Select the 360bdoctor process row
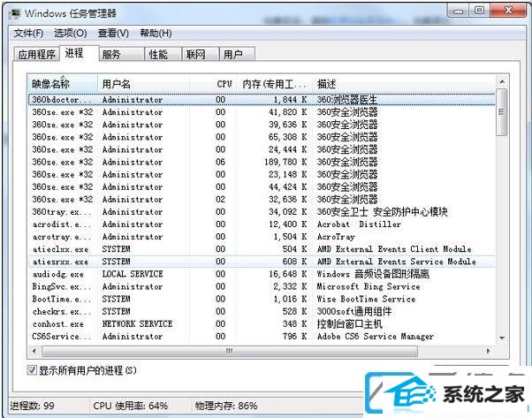Screen dimensions: 532x418 (x=262, y=100)
